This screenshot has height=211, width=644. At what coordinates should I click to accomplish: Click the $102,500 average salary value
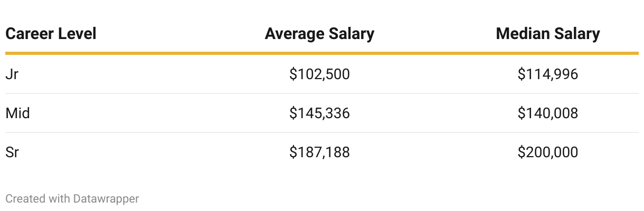point(319,74)
